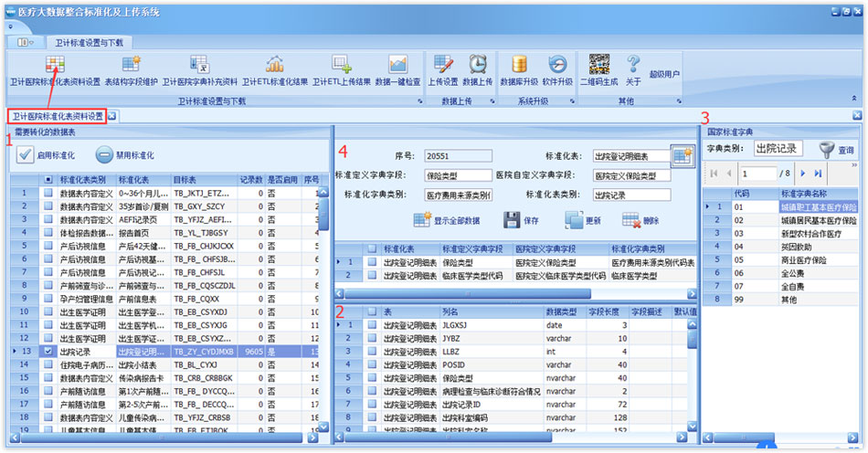Expand 系统升级 group launcher
This screenshot has height=453, width=868.
[572, 101]
